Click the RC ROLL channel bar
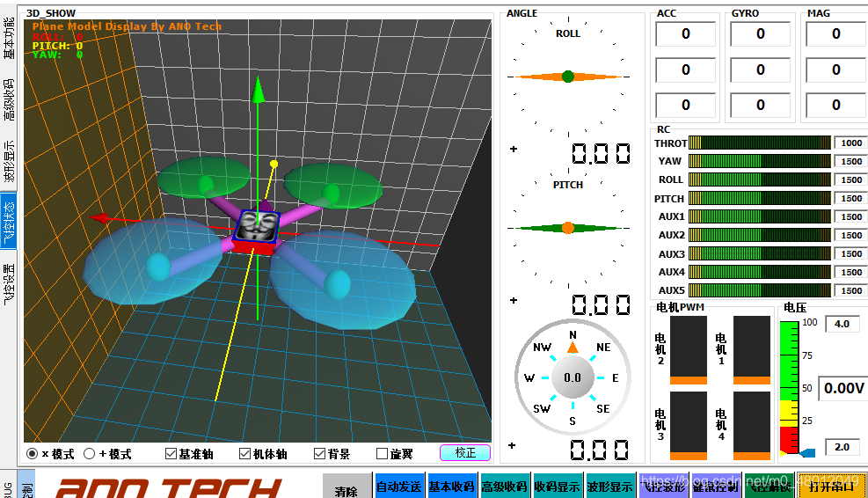This screenshot has width=868, height=498. pos(760,179)
